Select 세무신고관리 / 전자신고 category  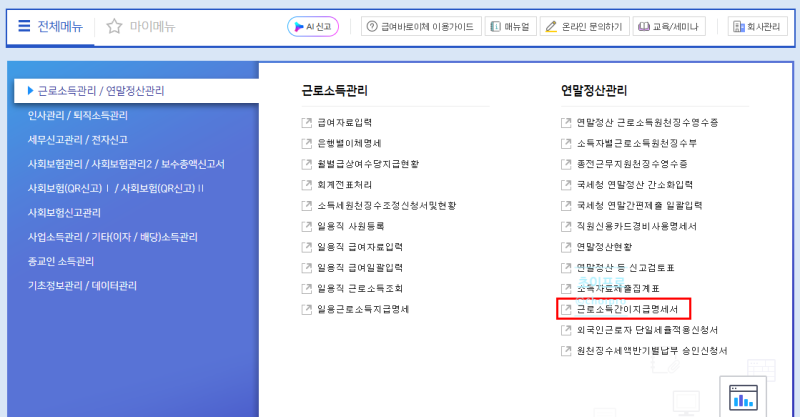tap(78, 140)
